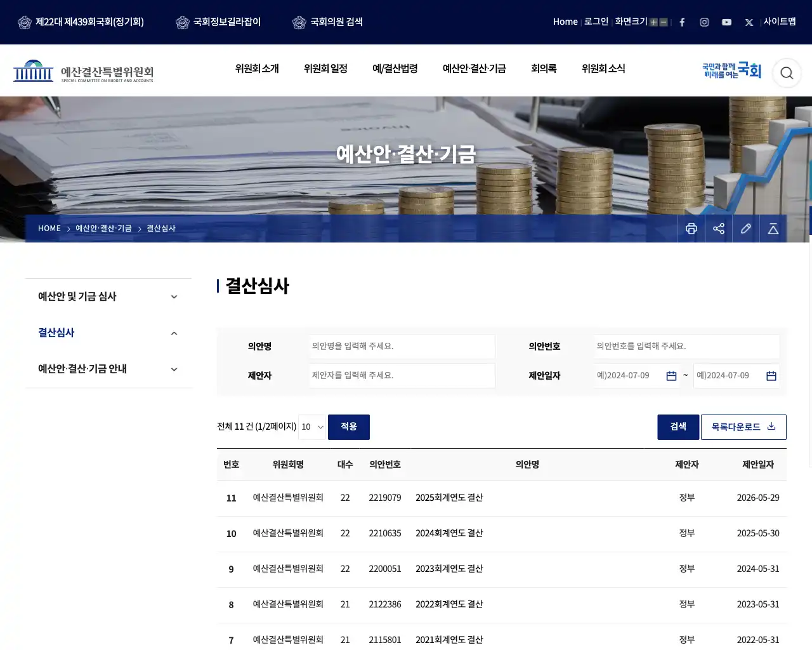Click the HOME breadcrumb link
The width and height of the screenshot is (812, 650).
click(49, 229)
